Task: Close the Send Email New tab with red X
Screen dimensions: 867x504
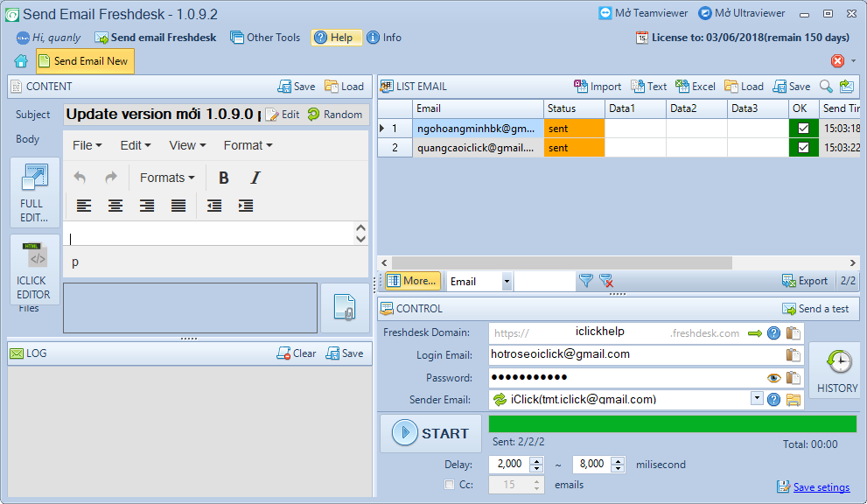Action: point(838,61)
